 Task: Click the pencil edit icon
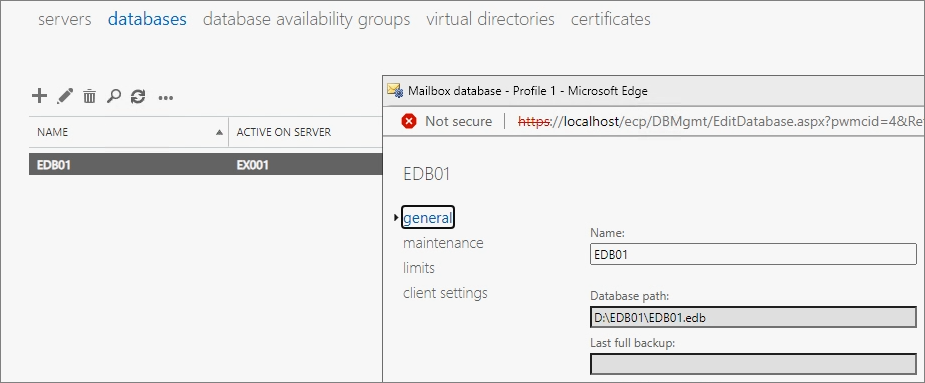click(x=65, y=96)
